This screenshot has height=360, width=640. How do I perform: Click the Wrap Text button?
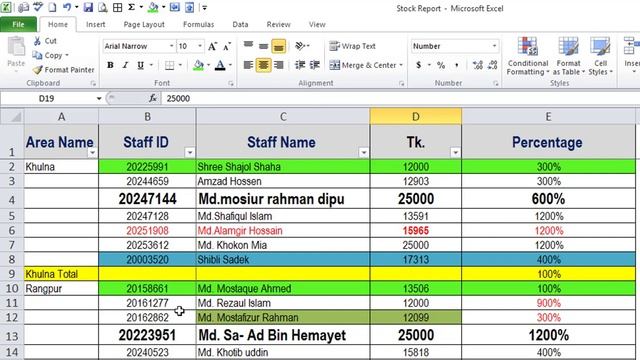pos(353,46)
